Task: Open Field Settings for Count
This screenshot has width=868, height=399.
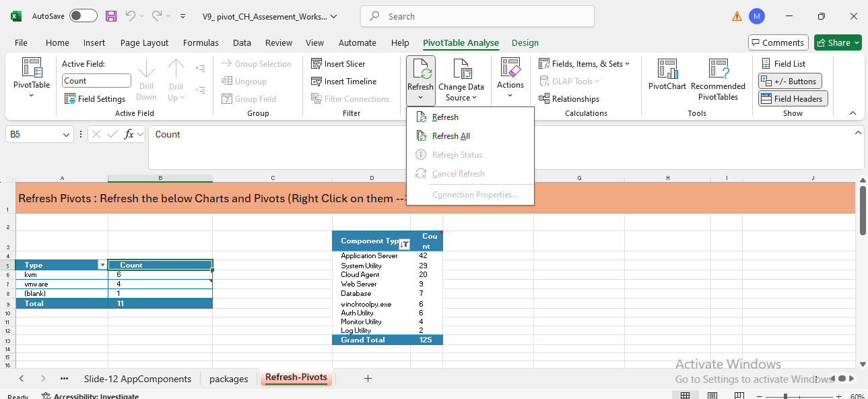Action: 95,98
